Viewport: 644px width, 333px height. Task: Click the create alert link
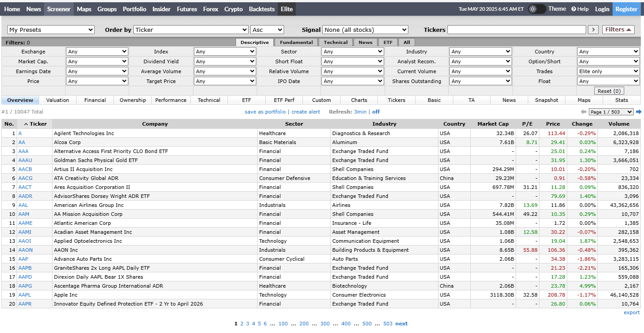point(306,112)
